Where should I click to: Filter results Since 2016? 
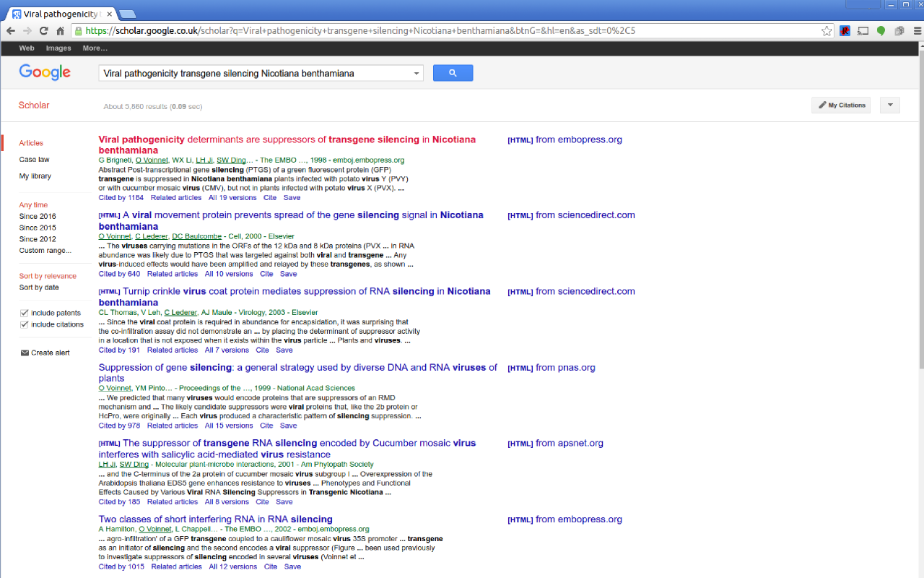pyautogui.click(x=38, y=217)
